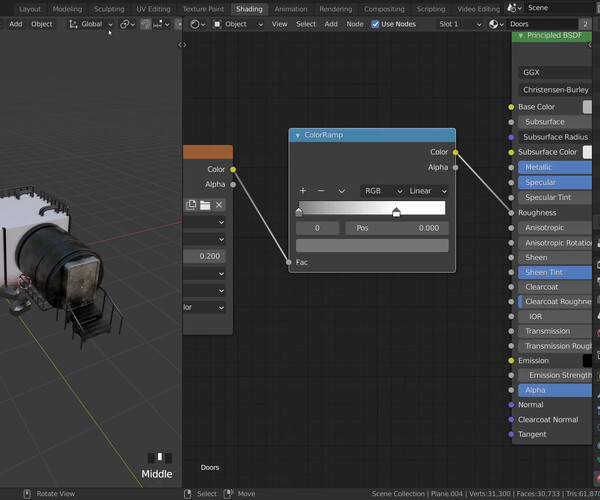600x500 pixels.
Task: Switch to the Modeling workspace tab
Action: coord(67,9)
